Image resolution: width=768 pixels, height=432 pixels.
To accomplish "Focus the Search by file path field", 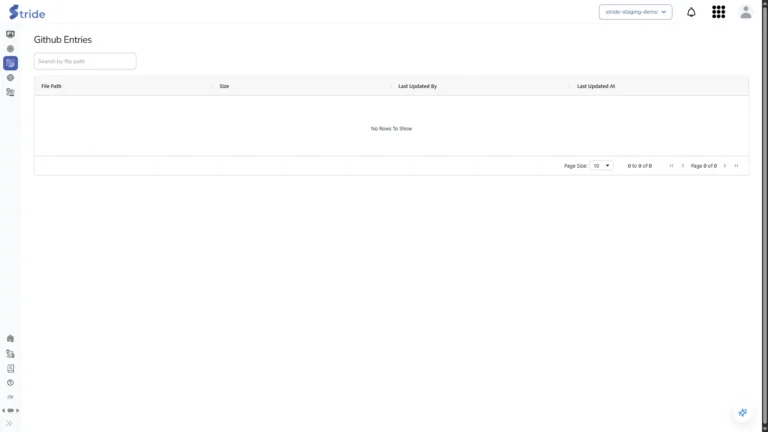I will [x=85, y=61].
